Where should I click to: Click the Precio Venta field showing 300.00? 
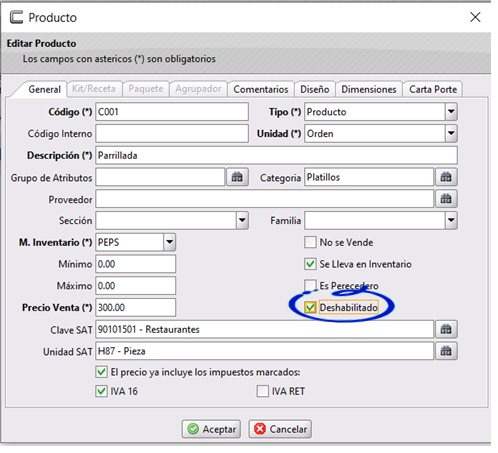[x=136, y=307]
